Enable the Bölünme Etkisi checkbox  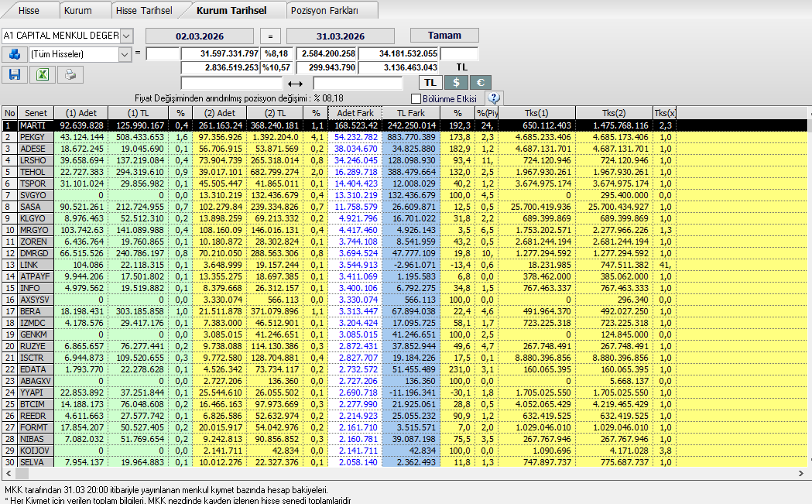416,98
